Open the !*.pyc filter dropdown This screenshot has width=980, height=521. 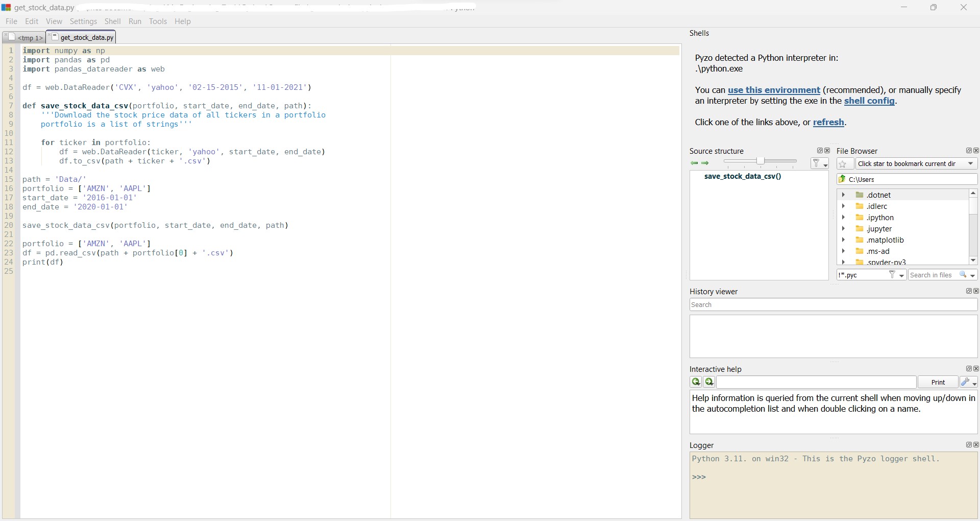(902, 275)
